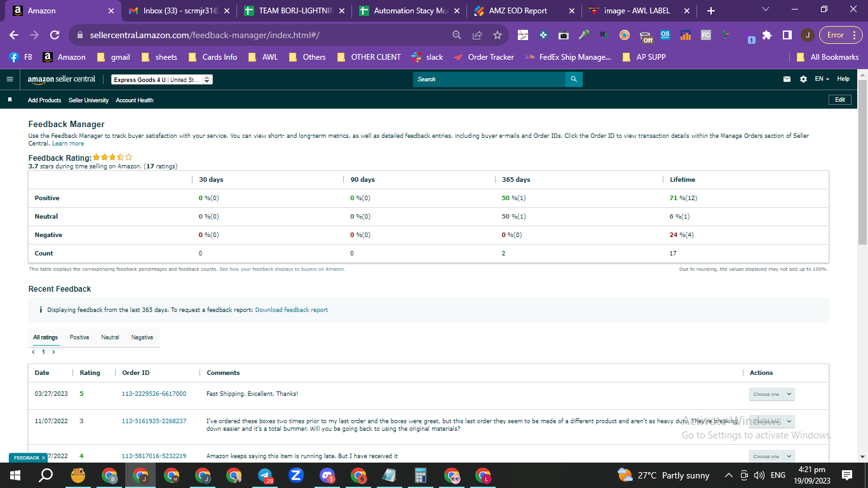Screen dimensions: 868x488
Task: Click the green microphone extension icon
Action: pyautogui.click(x=583, y=35)
